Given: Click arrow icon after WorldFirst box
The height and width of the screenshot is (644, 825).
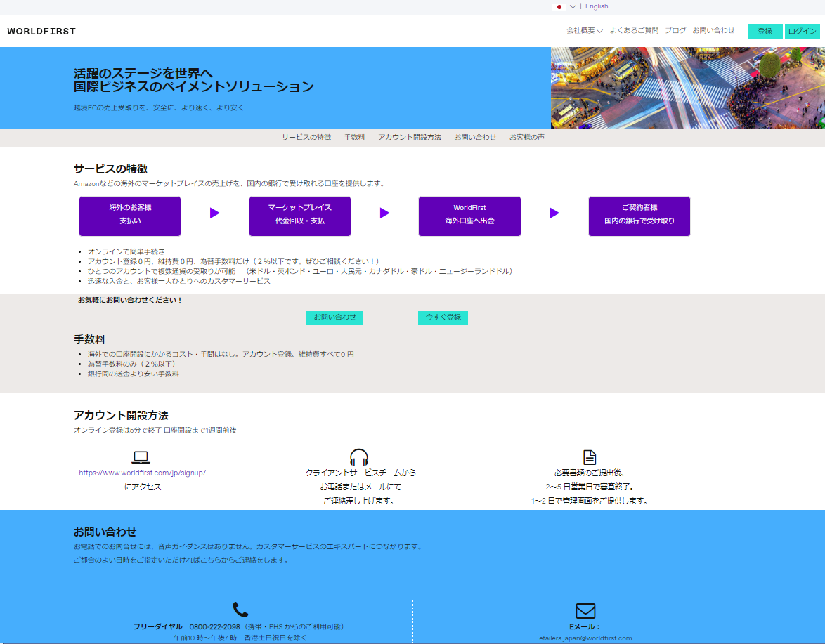Looking at the screenshot, I should (x=554, y=213).
